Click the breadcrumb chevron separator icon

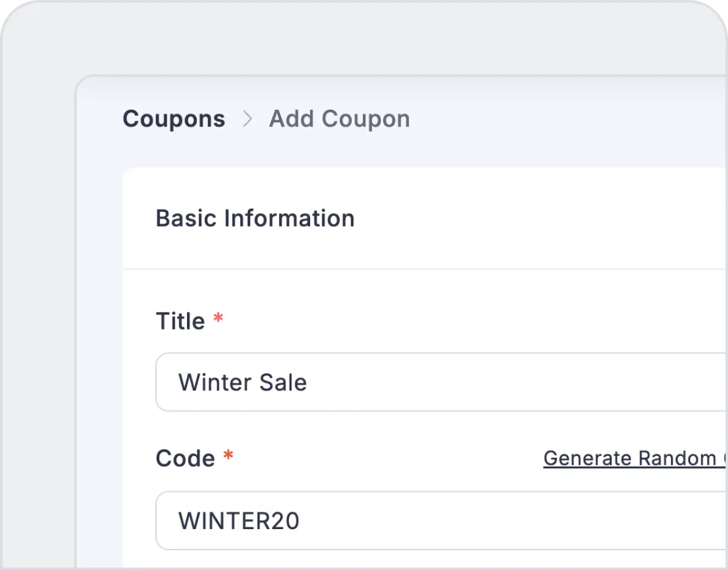[x=248, y=119]
